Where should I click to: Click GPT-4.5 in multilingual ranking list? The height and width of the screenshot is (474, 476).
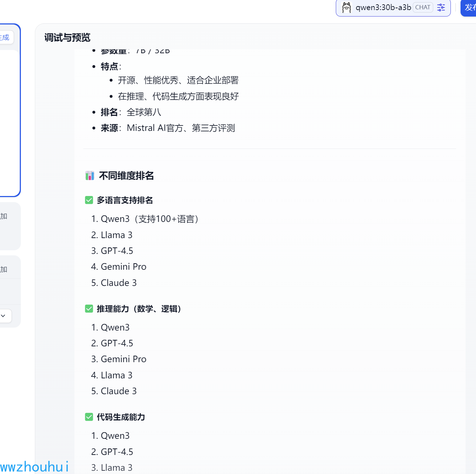coord(117,251)
